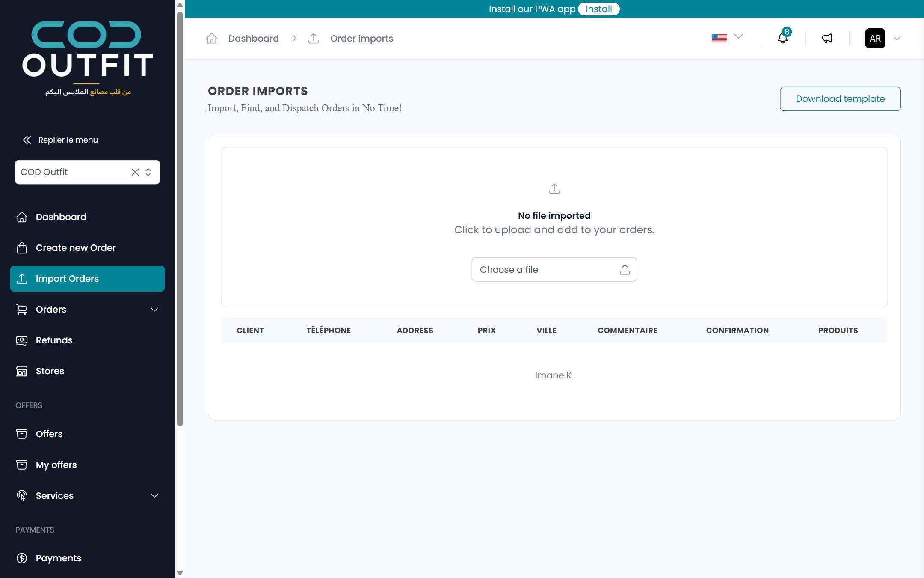
Task: Click the Imane K. text
Action: coord(554,375)
